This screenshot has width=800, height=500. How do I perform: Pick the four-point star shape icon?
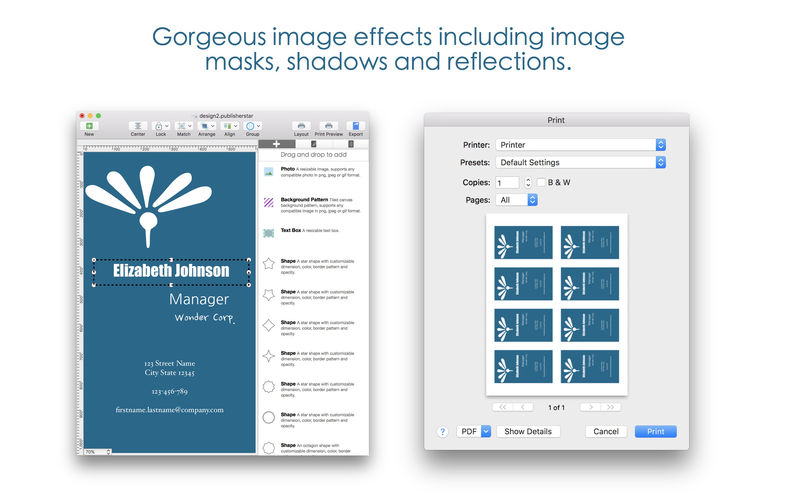[x=268, y=356]
